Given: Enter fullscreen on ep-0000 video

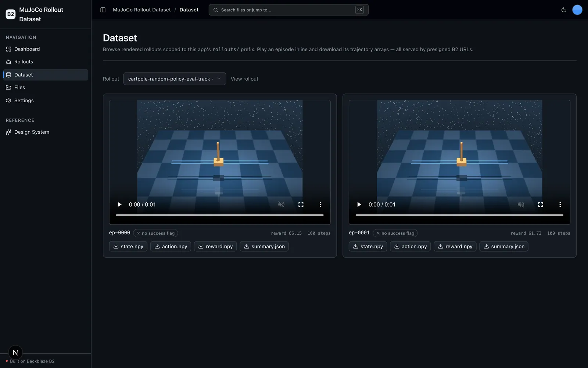Looking at the screenshot, I should pyautogui.click(x=301, y=205).
